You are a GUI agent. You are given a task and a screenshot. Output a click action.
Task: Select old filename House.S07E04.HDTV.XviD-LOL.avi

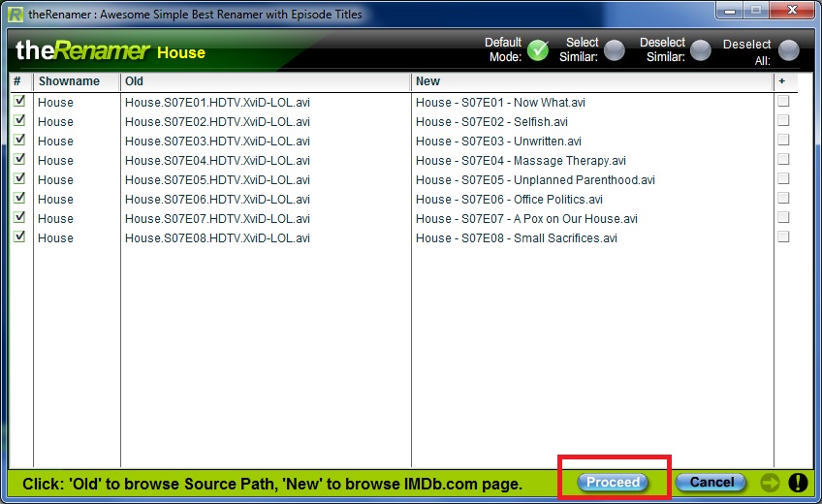217,161
